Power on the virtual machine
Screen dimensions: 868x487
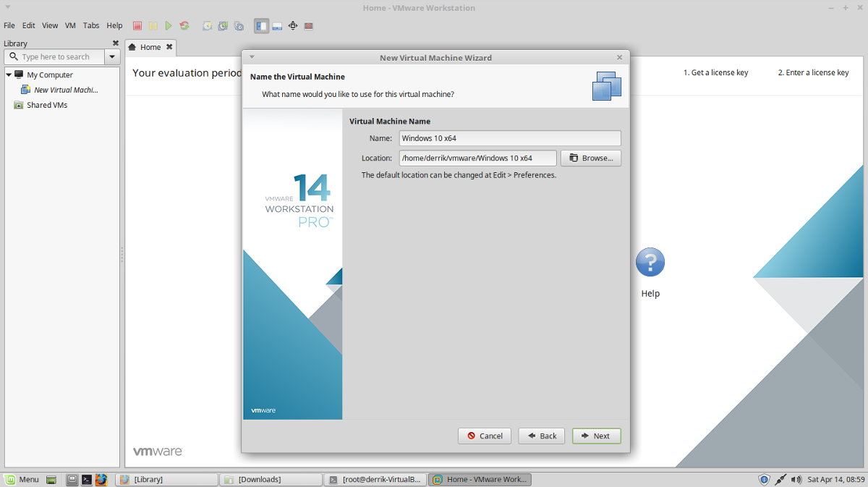pos(169,25)
